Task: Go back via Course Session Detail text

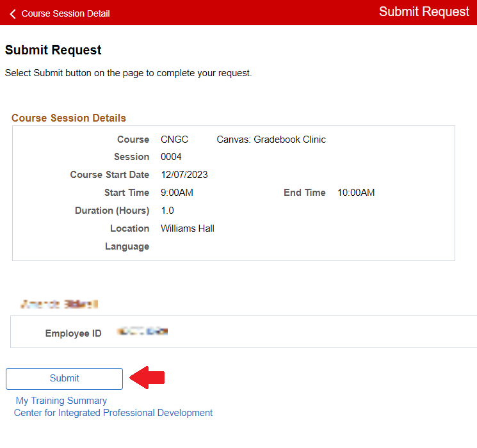Action: click(x=65, y=13)
